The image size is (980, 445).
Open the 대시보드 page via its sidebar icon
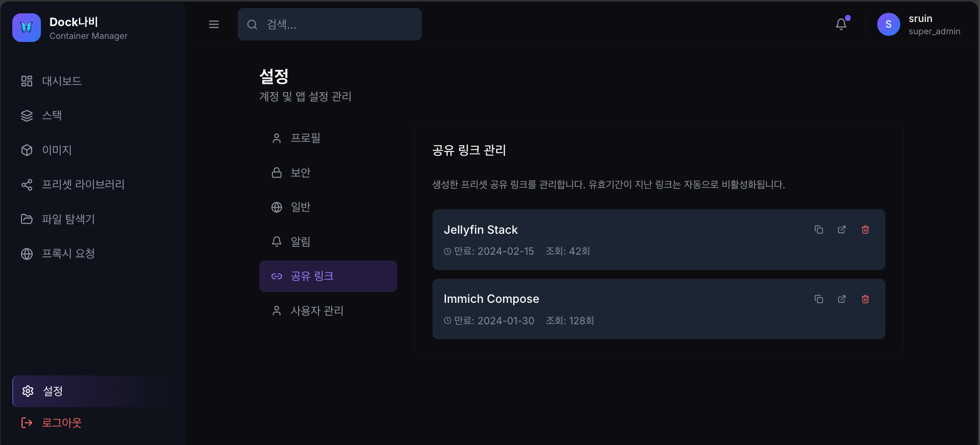click(27, 81)
